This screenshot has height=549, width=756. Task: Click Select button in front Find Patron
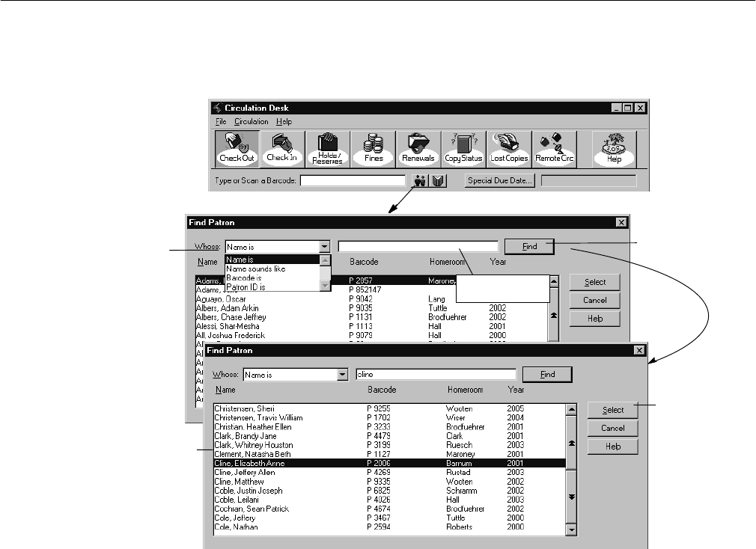(613, 410)
